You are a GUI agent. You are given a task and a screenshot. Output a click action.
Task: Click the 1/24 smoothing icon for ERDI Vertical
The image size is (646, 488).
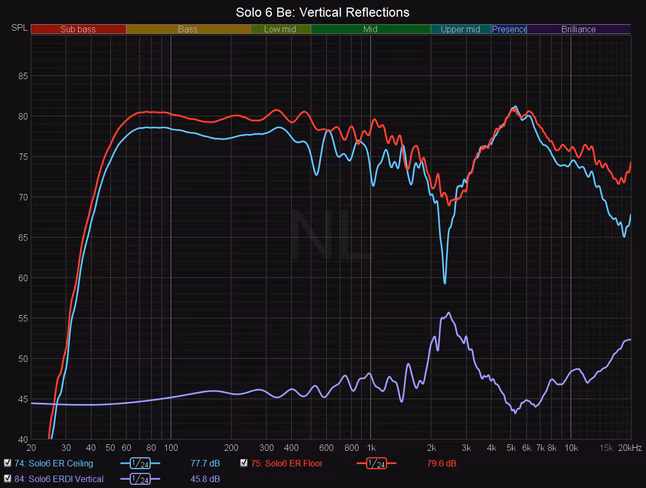click(140, 479)
